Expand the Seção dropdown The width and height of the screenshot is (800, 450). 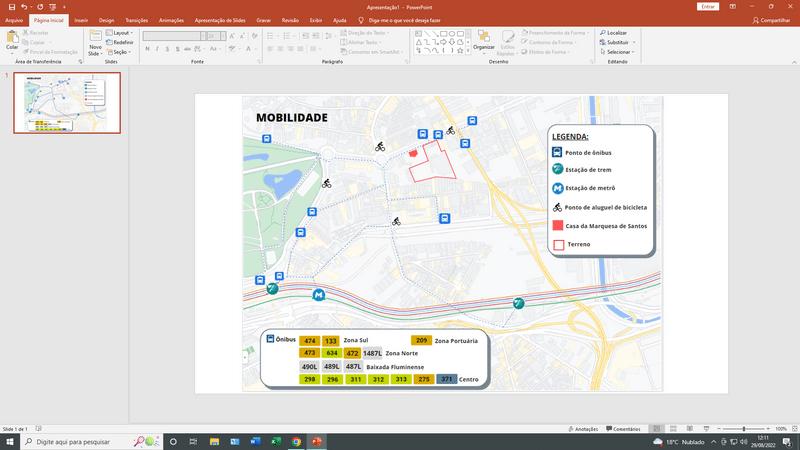119,52
